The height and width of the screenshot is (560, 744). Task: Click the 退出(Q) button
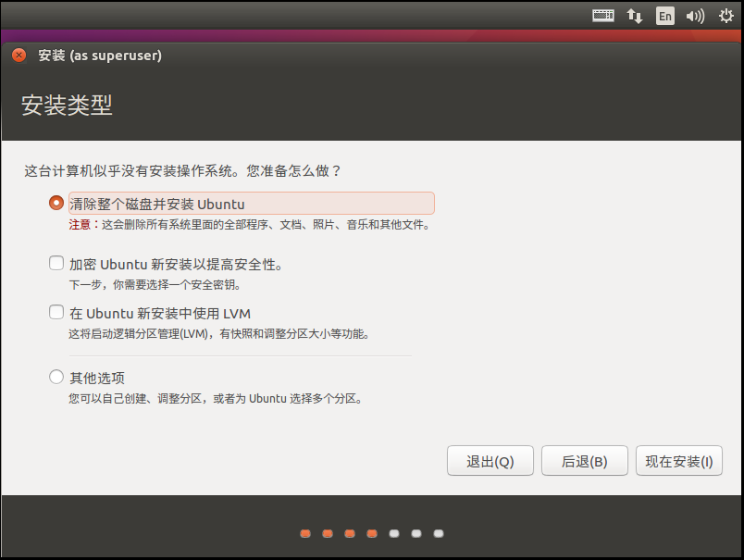pyautogui.click(x=490, y=460)
